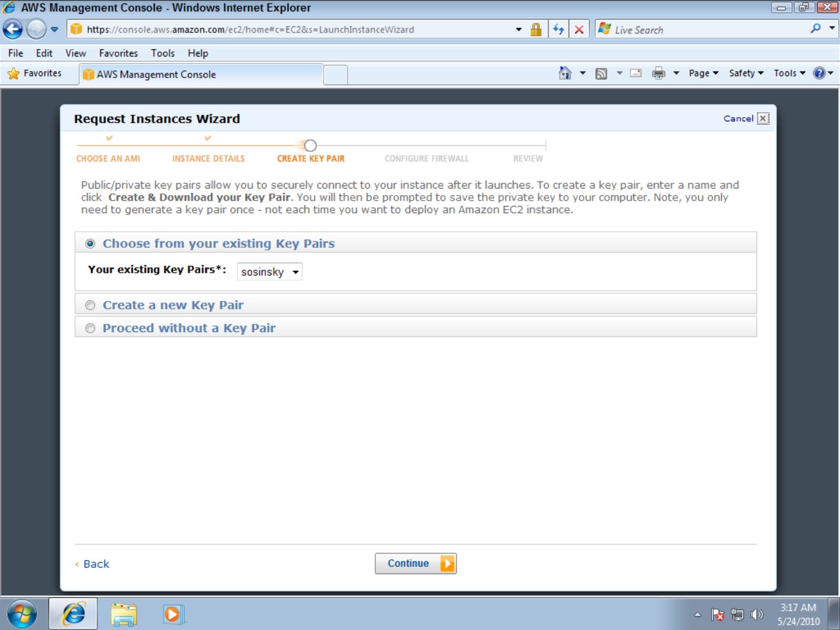Click the Continue button
The image size is (840, 630).
point(415,563)
